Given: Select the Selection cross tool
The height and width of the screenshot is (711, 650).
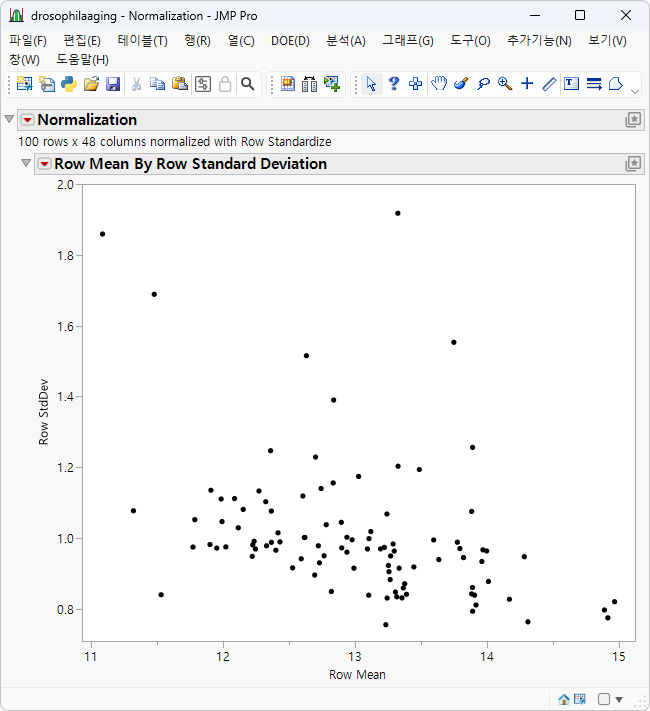Looking at the screenshot, I should 415,84.
